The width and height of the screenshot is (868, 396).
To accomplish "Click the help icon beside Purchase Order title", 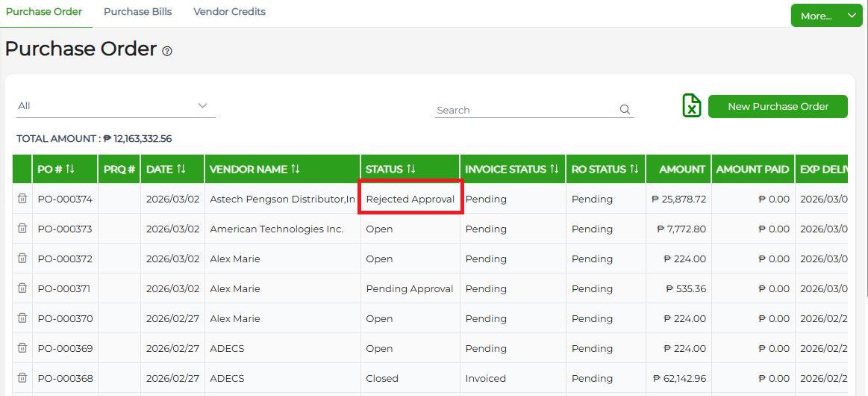I will [x=167, y=52].
